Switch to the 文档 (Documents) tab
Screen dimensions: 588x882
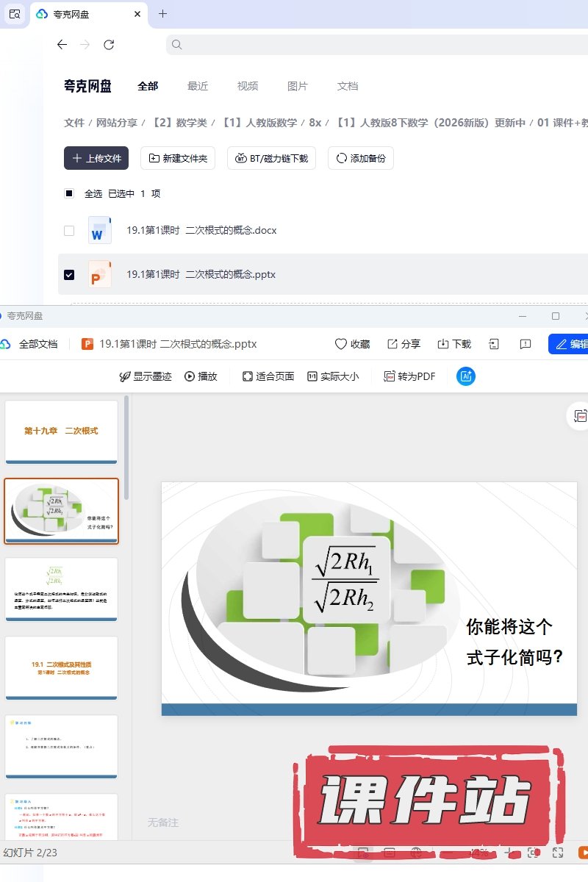(348, 86)
